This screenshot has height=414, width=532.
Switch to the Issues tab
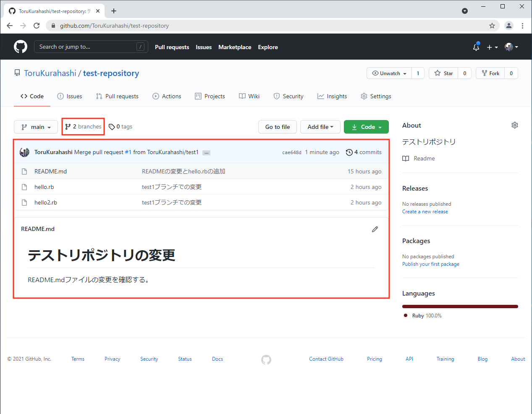(70, 96)
